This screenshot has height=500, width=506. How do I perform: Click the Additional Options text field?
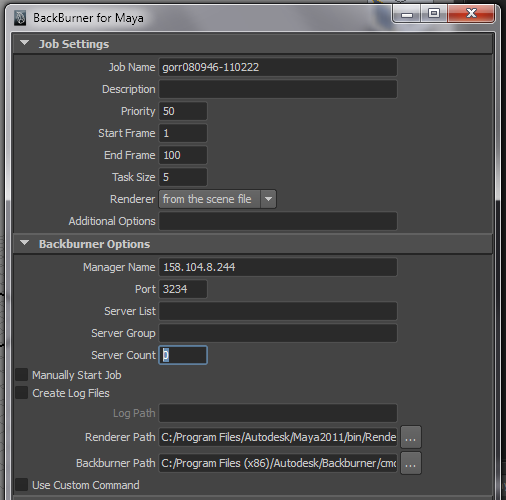point(278,221)
